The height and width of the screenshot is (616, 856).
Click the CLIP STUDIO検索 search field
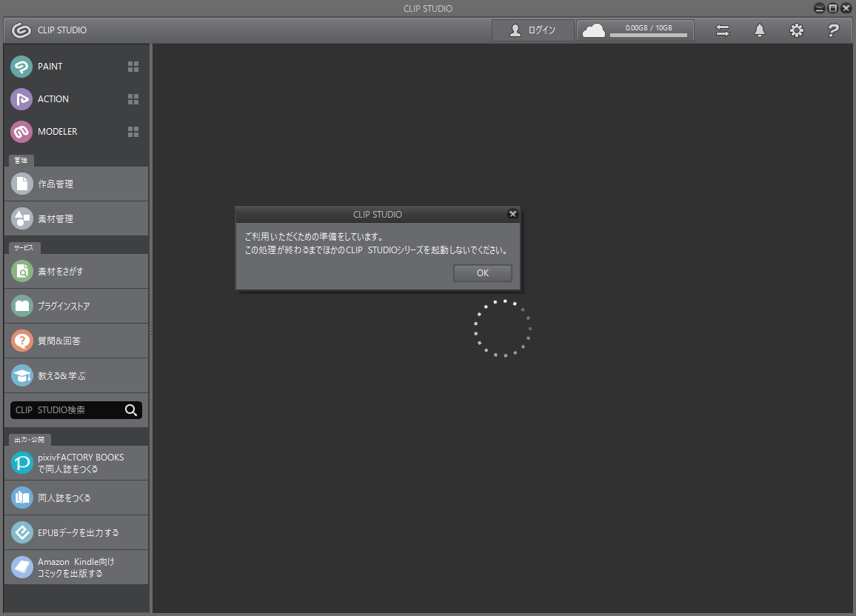[x=67, y=410]
